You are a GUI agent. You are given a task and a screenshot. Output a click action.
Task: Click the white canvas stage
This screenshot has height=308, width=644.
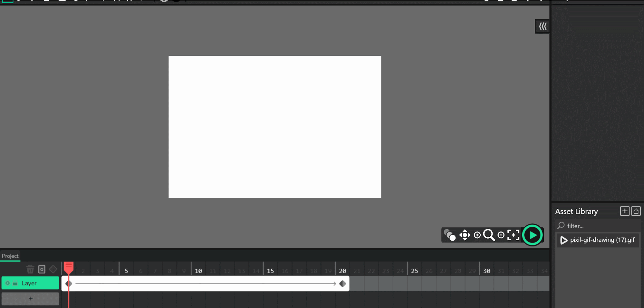click(275, 127)
